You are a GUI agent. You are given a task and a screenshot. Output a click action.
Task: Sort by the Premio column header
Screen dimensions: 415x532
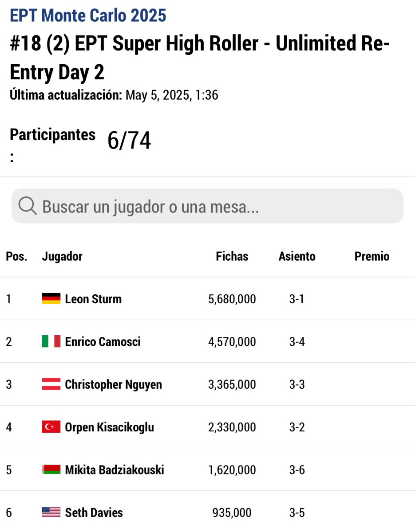tap(372, 256)
